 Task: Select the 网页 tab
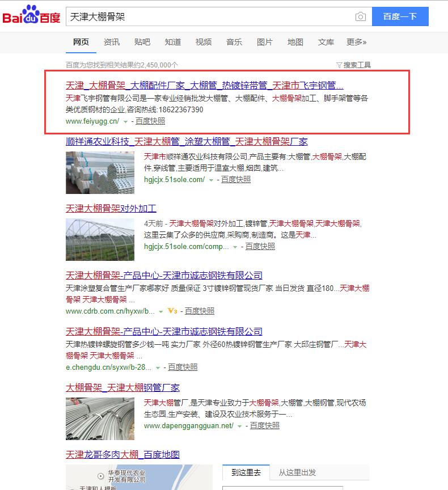[x=81, y=42]
